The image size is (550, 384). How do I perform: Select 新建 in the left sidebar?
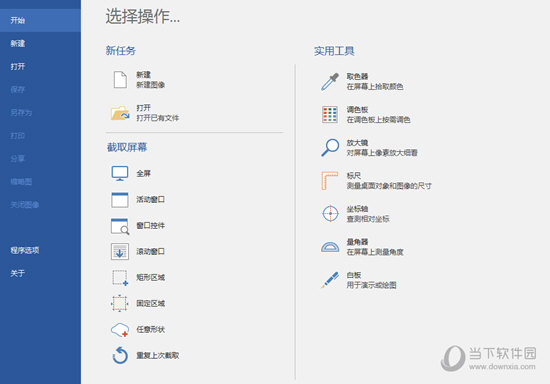(x=40, y=43)
